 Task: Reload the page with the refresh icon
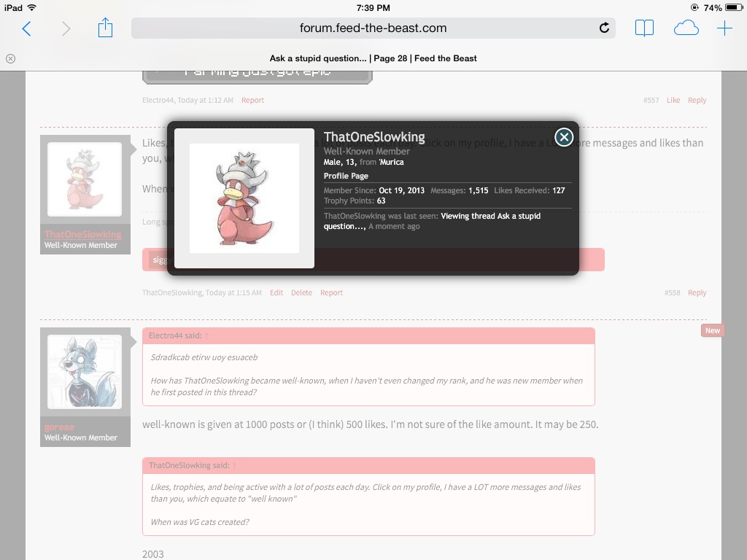[604, 28]
